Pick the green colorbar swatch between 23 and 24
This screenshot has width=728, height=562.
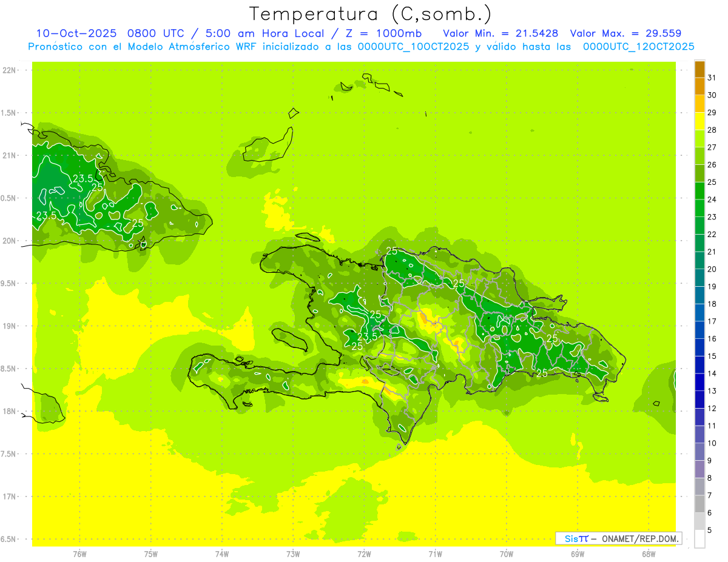pos(699,209)
